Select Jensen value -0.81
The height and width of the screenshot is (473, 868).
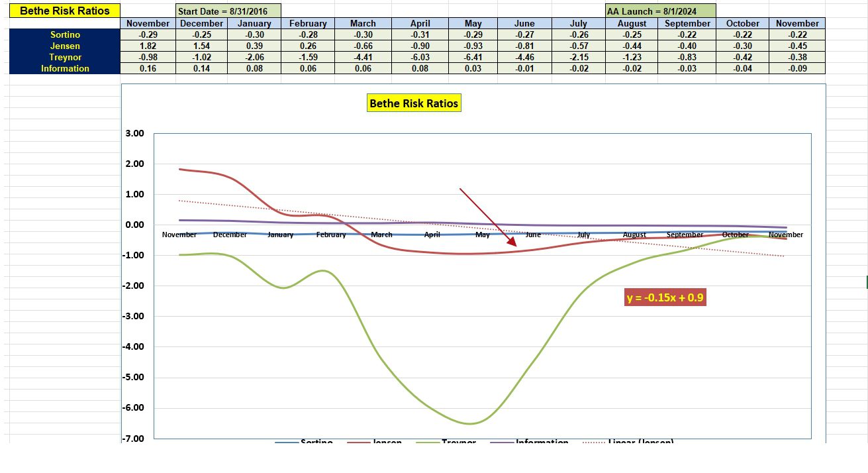[524, 46]
